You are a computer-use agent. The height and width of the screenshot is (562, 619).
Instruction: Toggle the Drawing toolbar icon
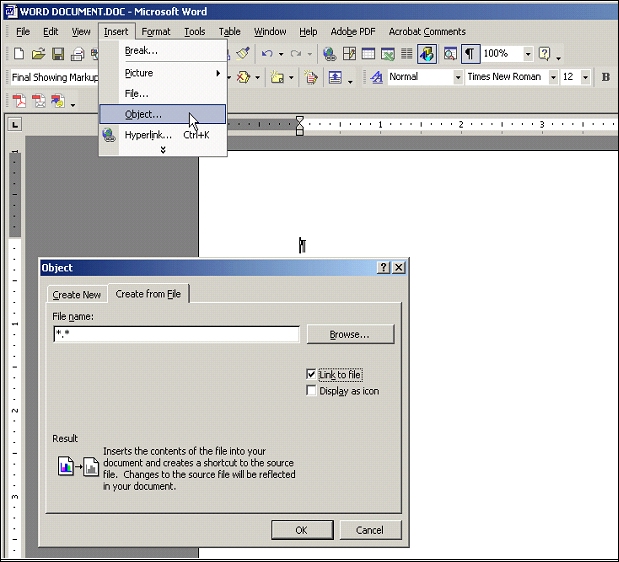pyautogui.click(x=427, y=54)
